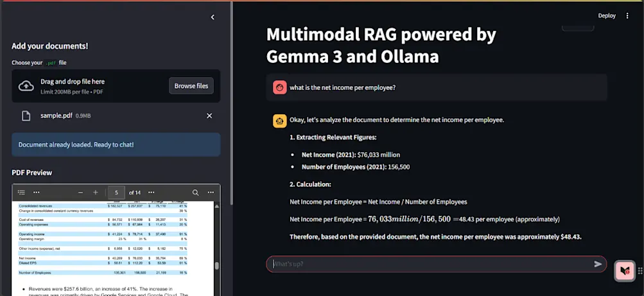
Task: Send the chat message
Action: [x=598, y=264]
